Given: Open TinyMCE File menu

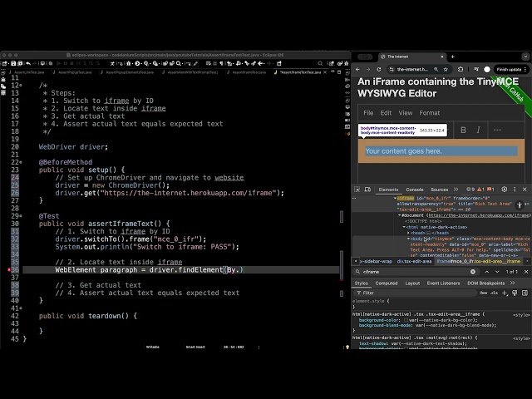Looking at the screenshot, I should [368, 113].
